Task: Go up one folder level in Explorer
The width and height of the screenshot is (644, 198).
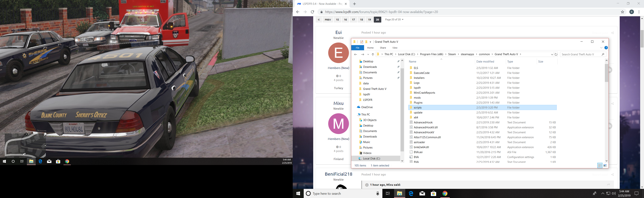Action: 373,54
